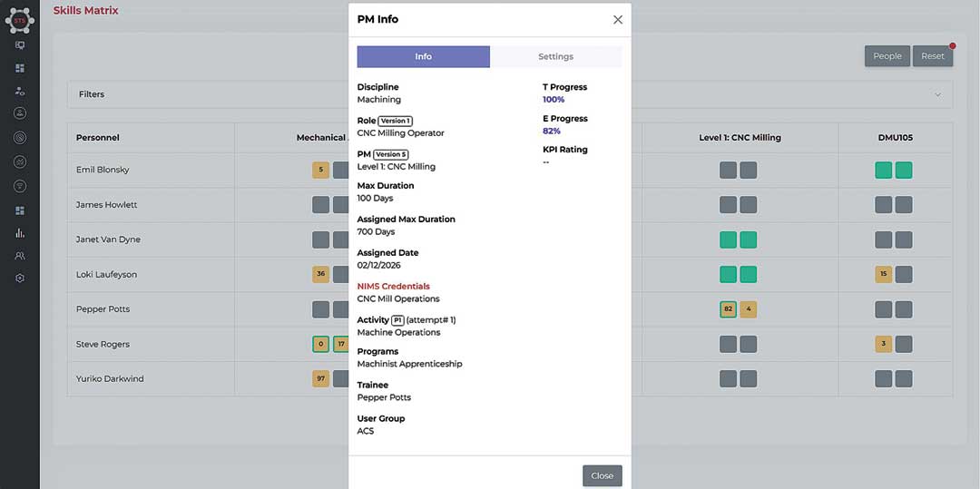Click Yuriko Darkwind's cell showing 97

(x=320, y=379)
